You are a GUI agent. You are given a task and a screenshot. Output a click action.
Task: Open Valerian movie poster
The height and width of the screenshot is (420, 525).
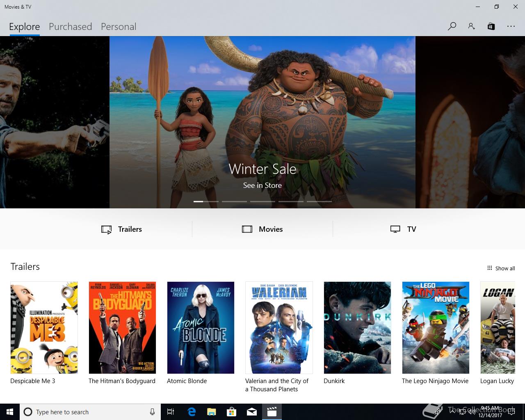(x=279, y=327)
